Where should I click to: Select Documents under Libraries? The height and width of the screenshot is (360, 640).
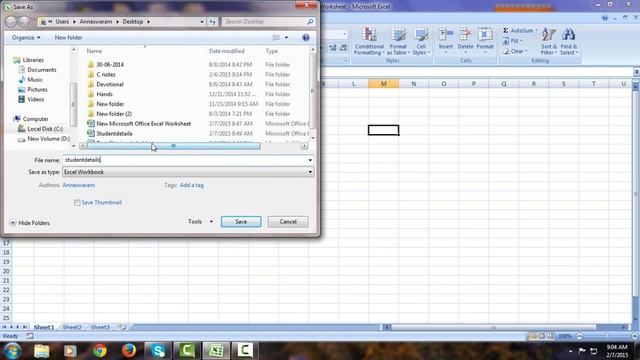pos(42,70)
